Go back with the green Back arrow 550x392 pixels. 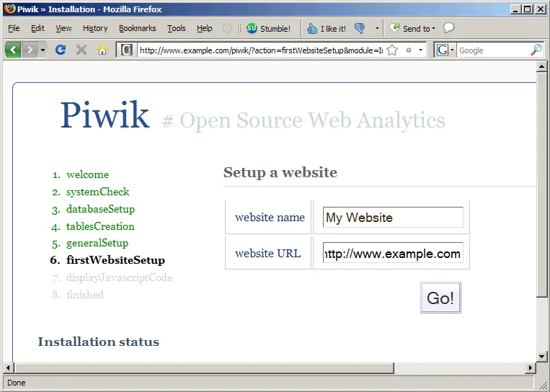point(13,50)
